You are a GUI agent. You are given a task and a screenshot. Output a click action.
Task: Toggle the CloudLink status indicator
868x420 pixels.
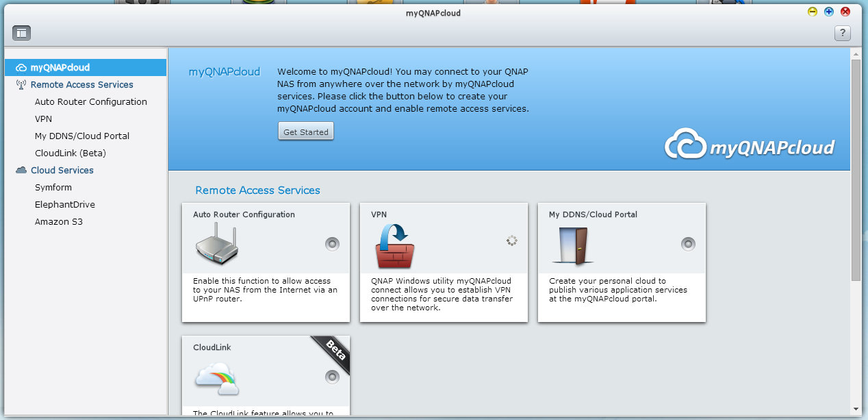(332, 377)
